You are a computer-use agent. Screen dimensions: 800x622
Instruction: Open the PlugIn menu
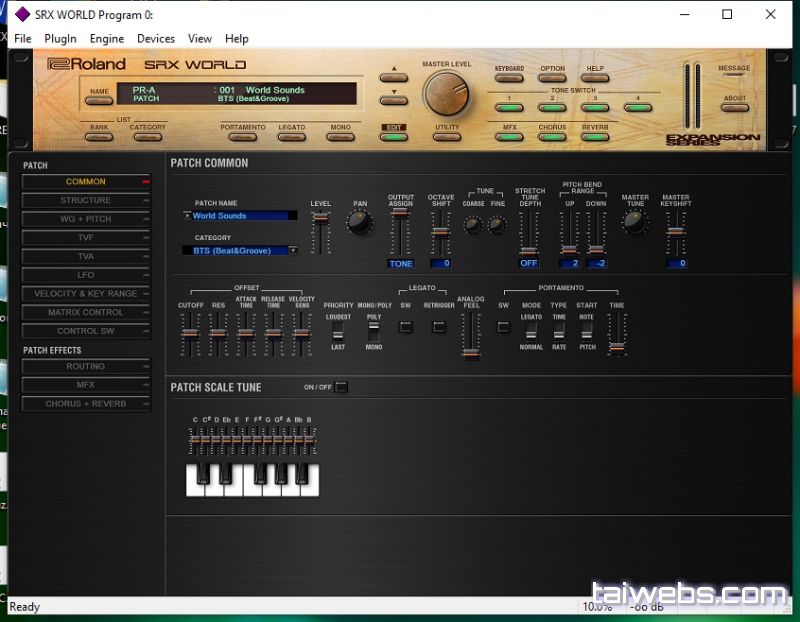coord(60,39)
